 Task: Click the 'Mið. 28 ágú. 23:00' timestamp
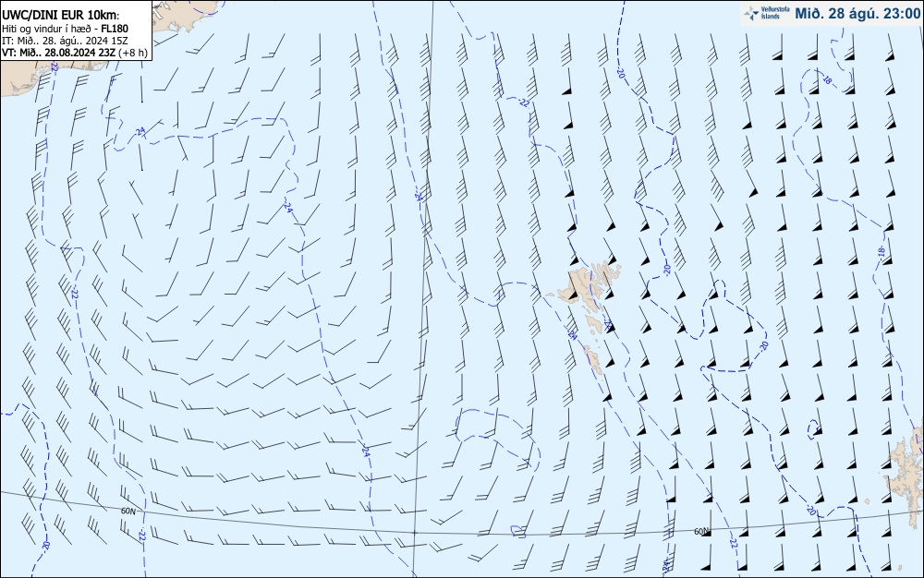[857, 14]
